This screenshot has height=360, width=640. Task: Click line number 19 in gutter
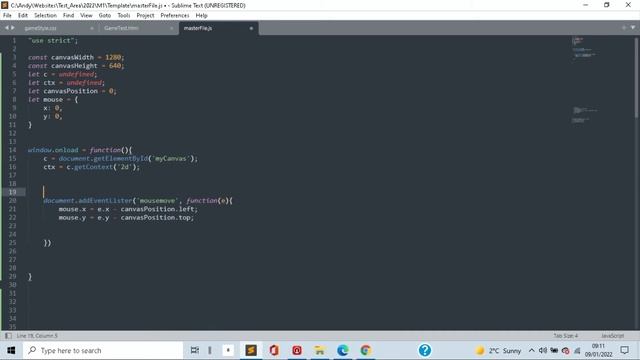tap(12, 192)
